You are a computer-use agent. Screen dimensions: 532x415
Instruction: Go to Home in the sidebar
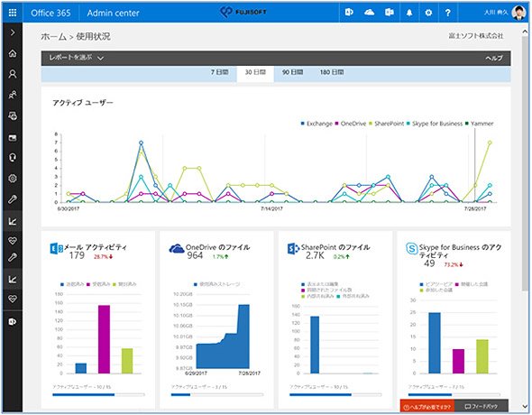coord(13,53)
